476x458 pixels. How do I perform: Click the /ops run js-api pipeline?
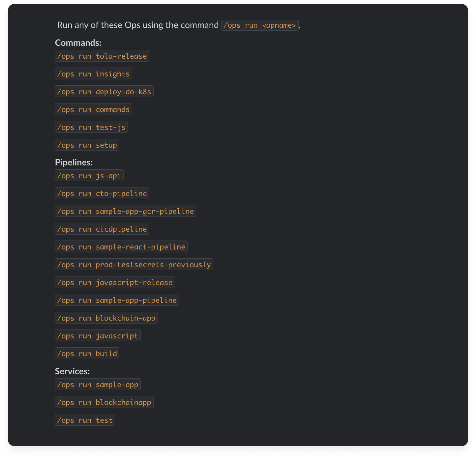(89, 176)
